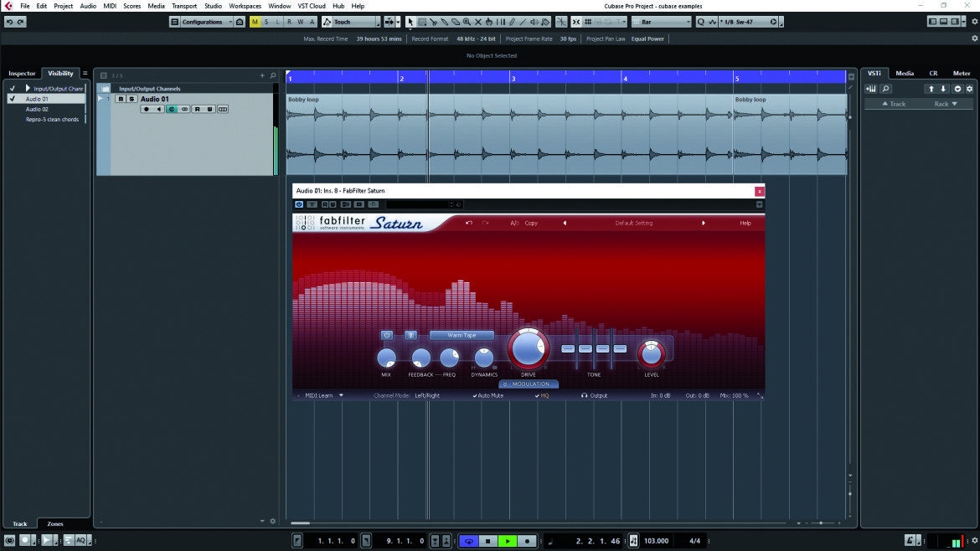Switch to the Inspector tab
The image size is (980, 551).
[x=22, y=73]
